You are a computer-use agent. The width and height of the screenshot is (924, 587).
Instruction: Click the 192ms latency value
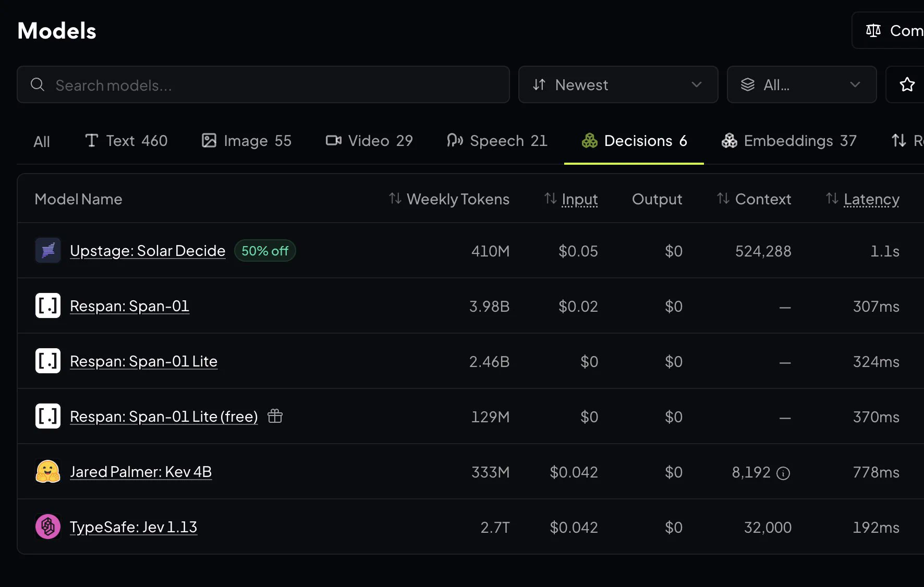876,528
